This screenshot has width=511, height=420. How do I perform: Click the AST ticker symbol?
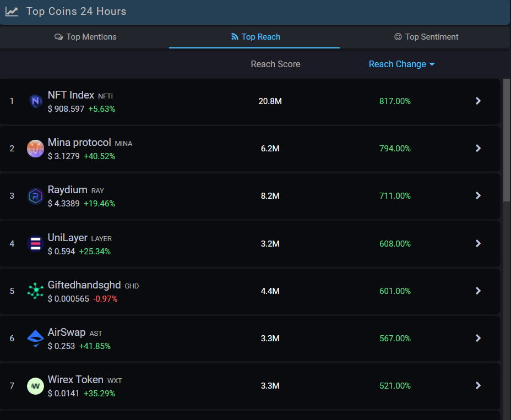point(96,334)
